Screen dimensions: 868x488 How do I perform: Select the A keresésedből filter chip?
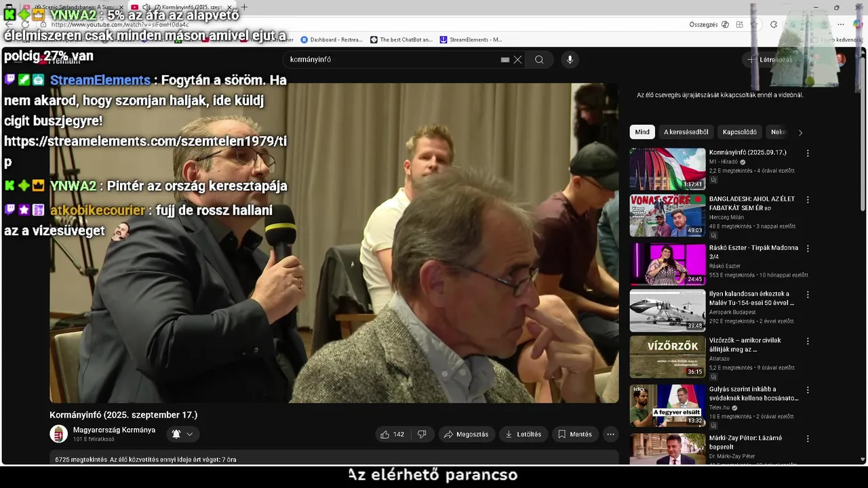pyautogui.click(x=686, y=132)
